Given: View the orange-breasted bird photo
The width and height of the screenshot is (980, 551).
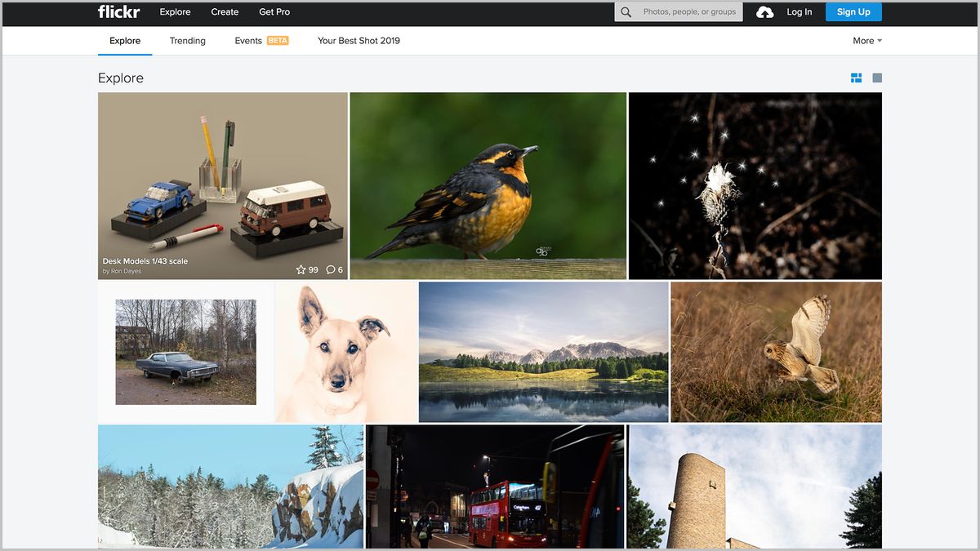Looking at the screenshot, I should [488, 185].
